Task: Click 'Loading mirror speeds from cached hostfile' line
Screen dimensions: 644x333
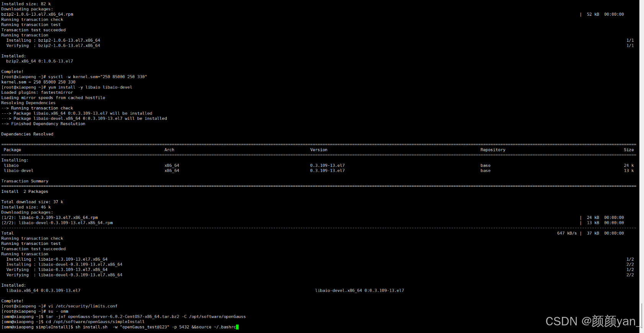Action: point(53,98)
